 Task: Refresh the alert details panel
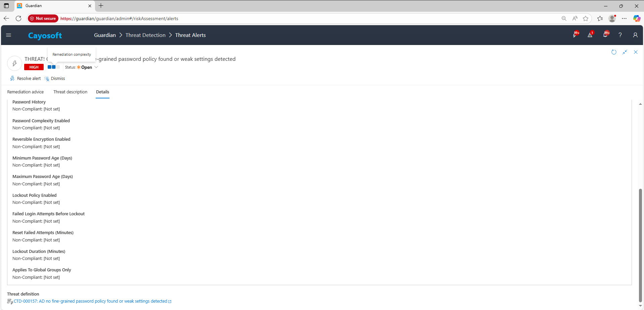tap(614, 52)
